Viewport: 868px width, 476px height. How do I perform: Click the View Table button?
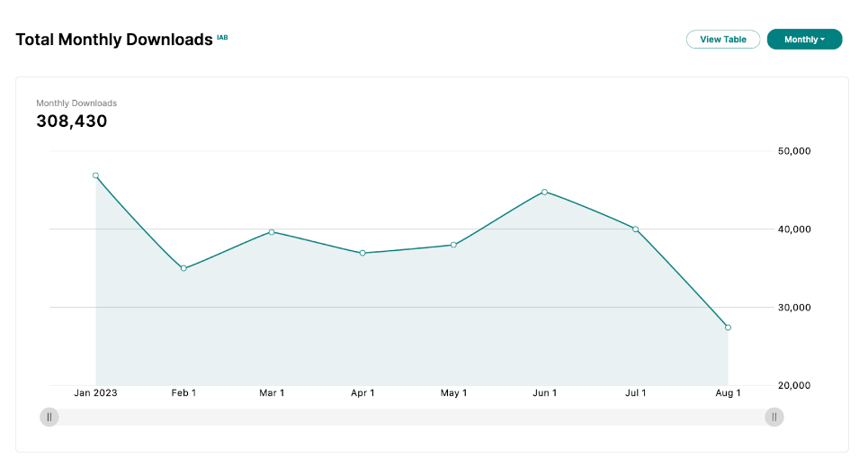(722, 40)
